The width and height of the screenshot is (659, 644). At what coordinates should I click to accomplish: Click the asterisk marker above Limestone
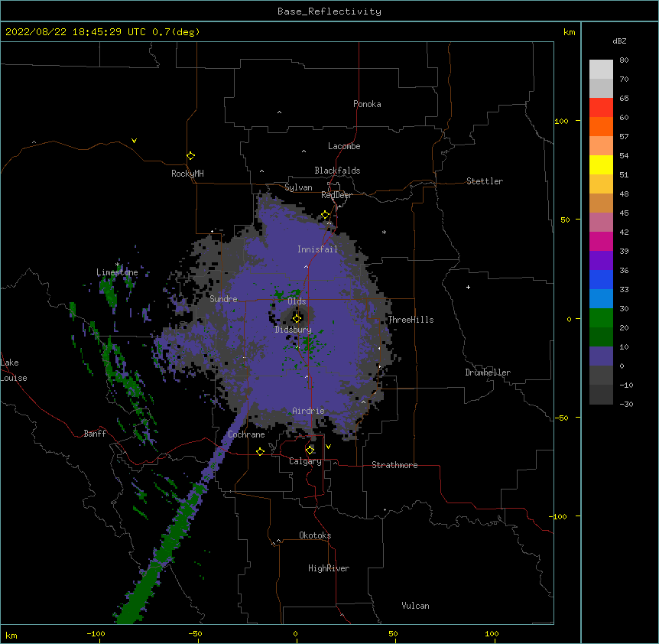coord(117,265)
